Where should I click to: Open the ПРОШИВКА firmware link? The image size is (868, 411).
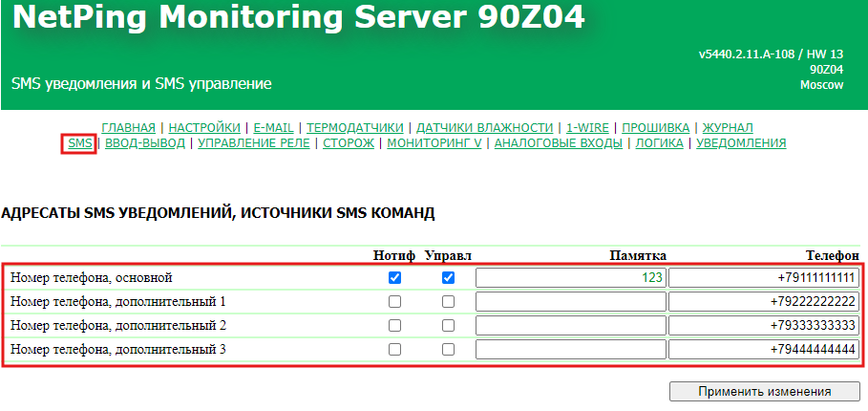pos(655,127)
